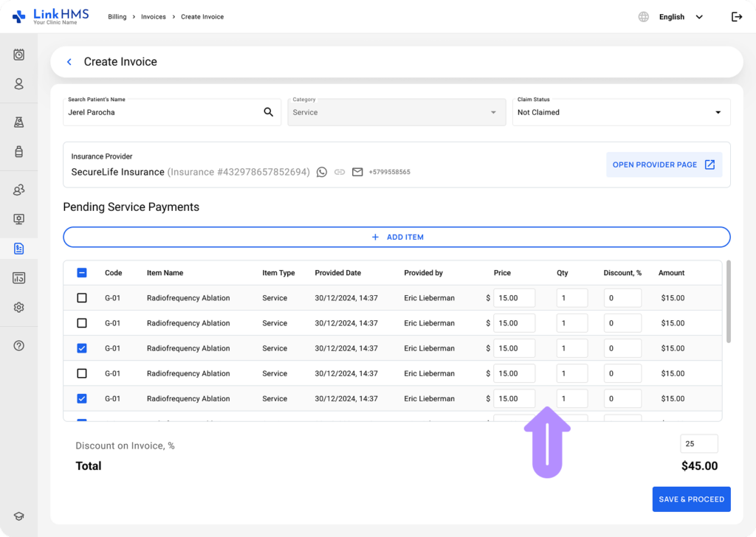Screen dimensions: 756x537
Task: Open the appointments calendar icon in sidebar
Action: point(18,55)
